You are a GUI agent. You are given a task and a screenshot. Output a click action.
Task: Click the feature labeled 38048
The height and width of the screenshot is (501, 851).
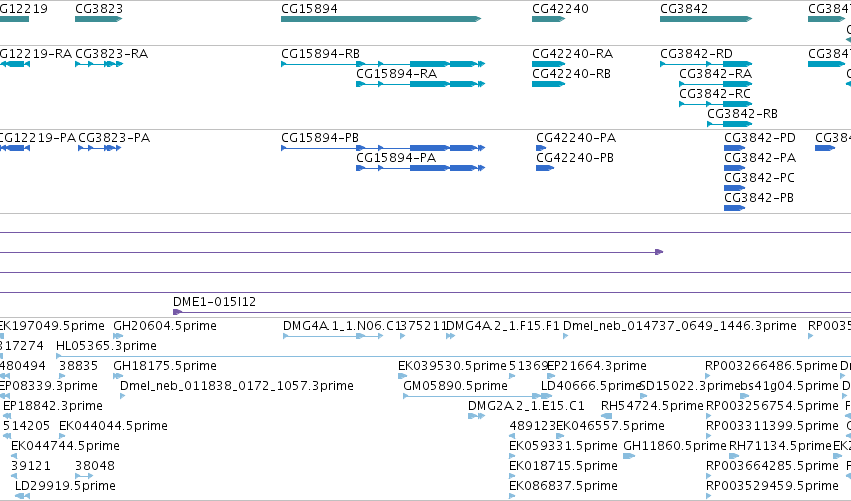(x=94, y=466)
